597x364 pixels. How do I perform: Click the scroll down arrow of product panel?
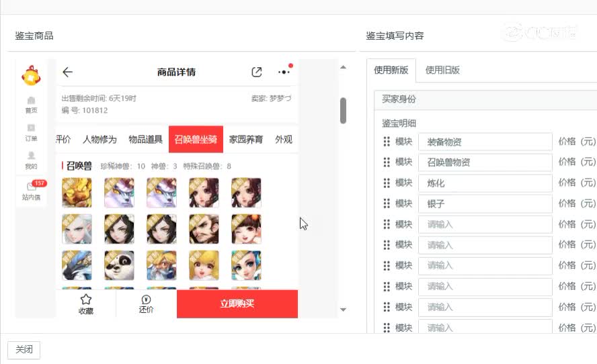point(343,310)
